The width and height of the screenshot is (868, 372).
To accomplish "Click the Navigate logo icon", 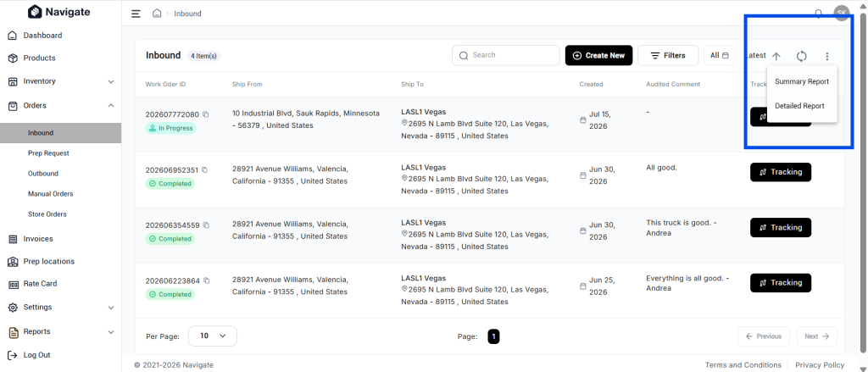I will point(35,12).
